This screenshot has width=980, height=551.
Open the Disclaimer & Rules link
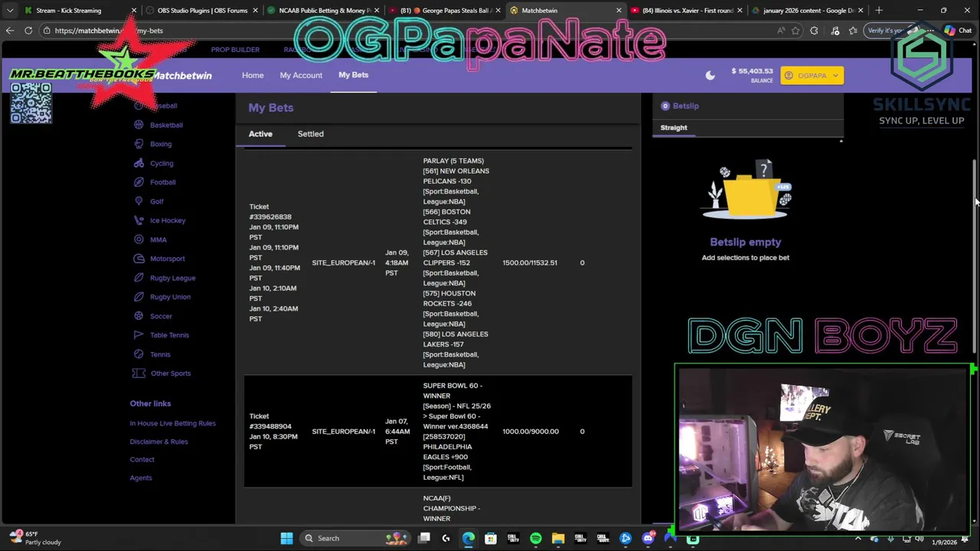point(158,442)
